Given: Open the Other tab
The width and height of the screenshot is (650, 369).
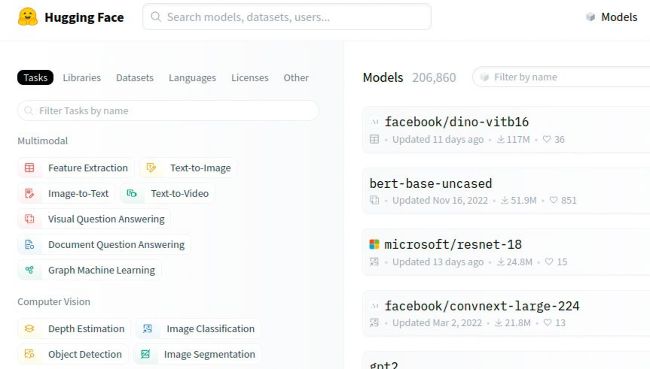Looking at the screenshot, I should pos(296,78).
